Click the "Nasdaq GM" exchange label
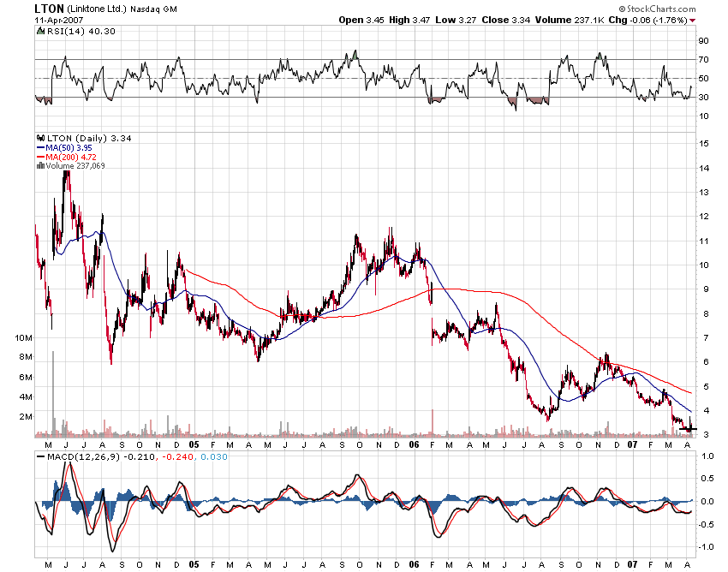Image resolution: width=728 pixels, height=572 pixels. click(x=153, y=9)
